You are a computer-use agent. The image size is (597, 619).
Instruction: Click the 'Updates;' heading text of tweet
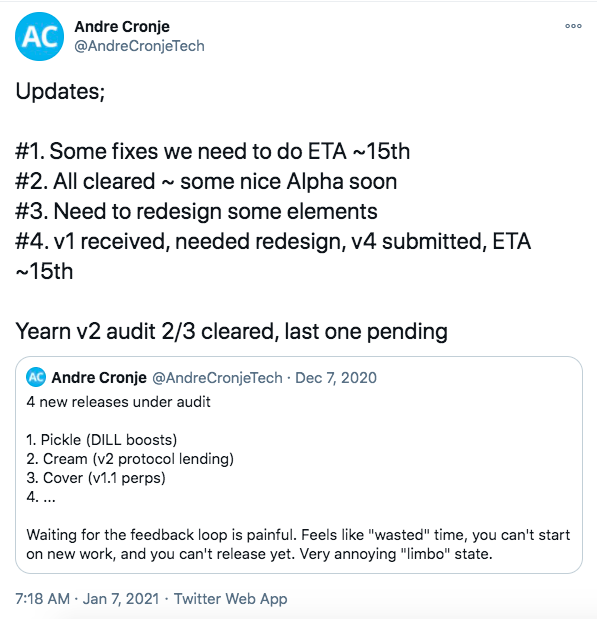[x=60, y=91]
